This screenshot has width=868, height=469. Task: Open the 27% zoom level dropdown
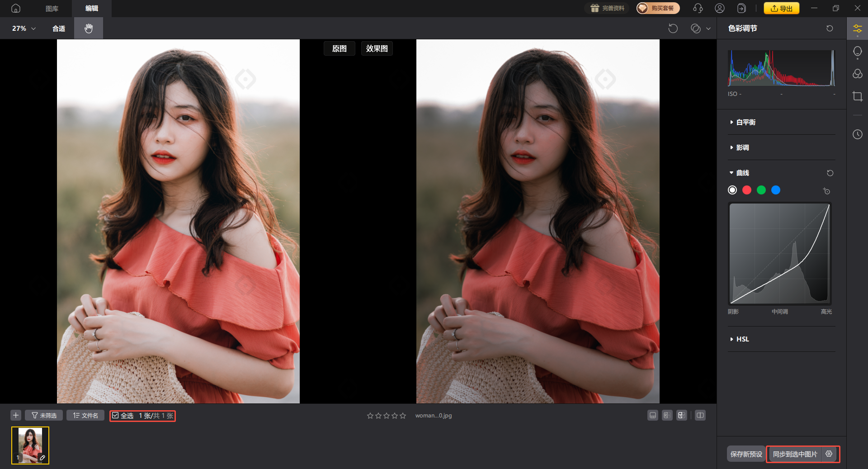coord(24,28)
